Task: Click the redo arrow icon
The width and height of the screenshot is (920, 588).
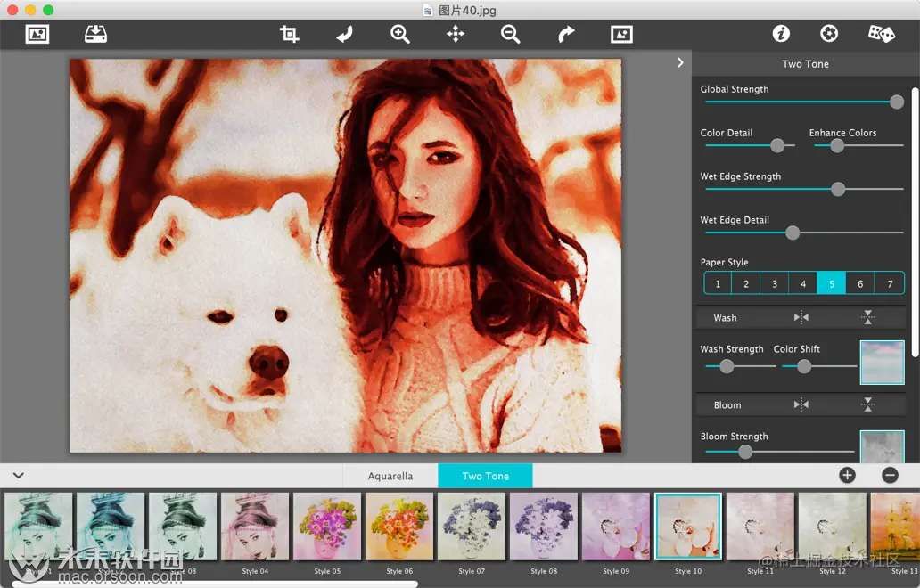Action: (x=566, y=34)
